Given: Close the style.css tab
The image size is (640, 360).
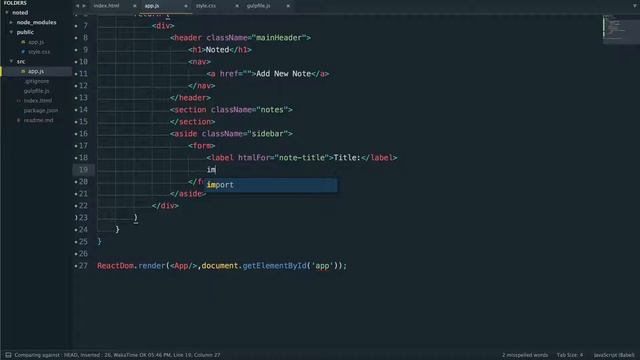Looking at the screenshot, I should click(x=237, y=6).
